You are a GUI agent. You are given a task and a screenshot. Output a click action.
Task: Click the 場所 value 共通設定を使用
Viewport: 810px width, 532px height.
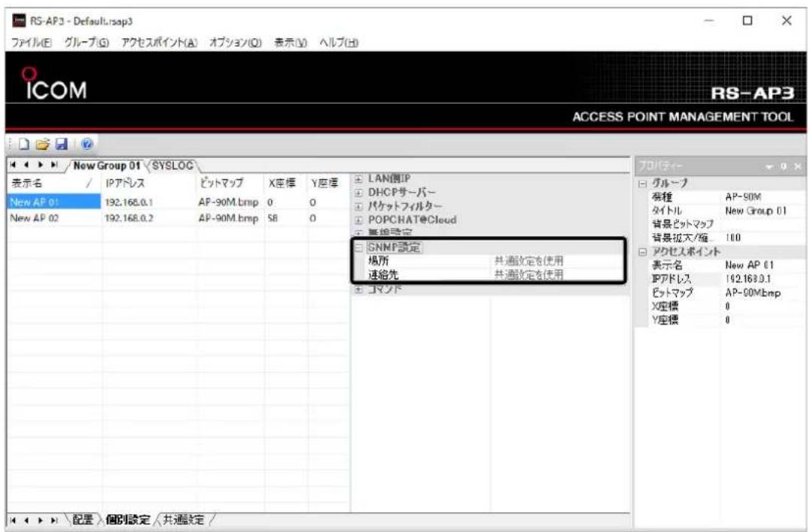click(x=528, y=261)
